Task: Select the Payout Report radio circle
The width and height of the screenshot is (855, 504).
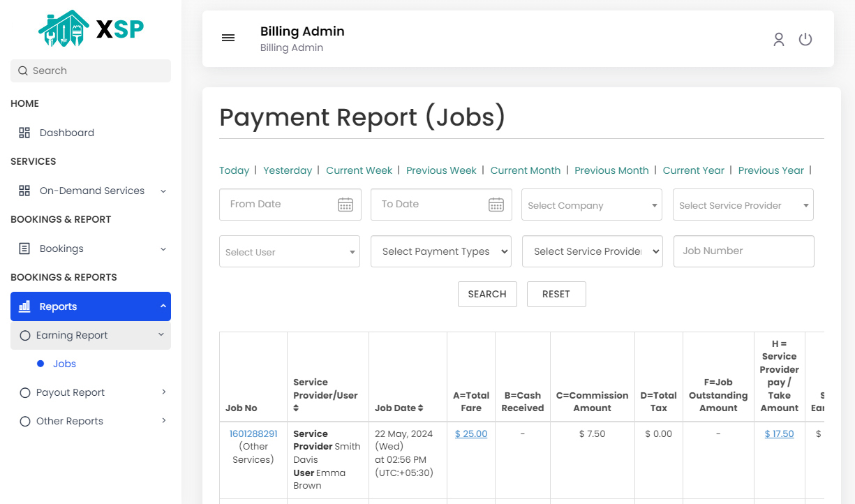Action: [25, 392]
